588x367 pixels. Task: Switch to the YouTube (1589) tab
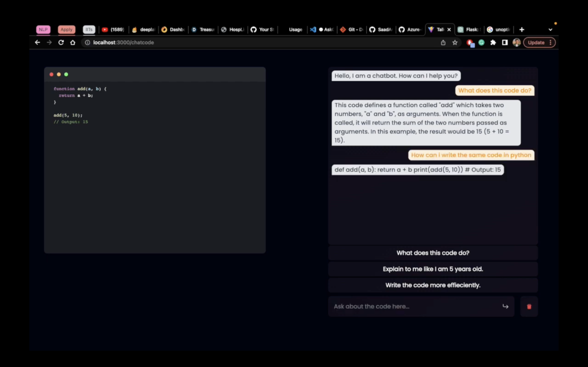pos(113,30)
